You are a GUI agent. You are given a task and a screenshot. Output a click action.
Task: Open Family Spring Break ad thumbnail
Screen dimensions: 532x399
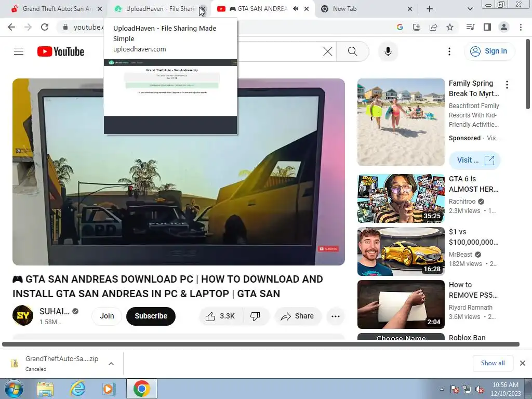pyautogui.click(x=401, y=122)
